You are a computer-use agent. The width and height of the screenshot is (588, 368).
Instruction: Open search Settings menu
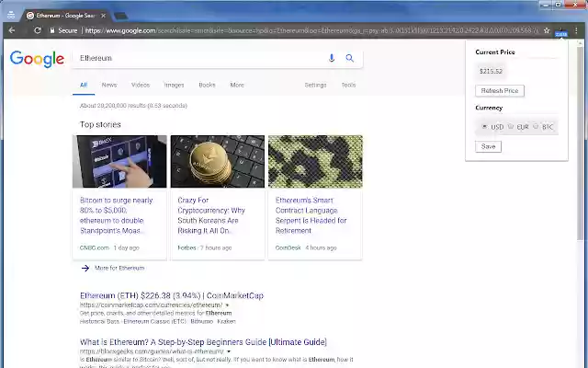[x=315, y=85]
